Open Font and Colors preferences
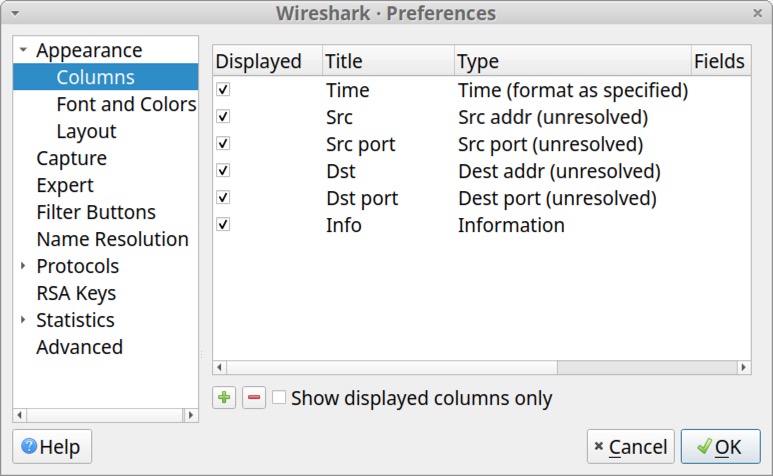The image size is (773, 476). (x=126, y=104)
